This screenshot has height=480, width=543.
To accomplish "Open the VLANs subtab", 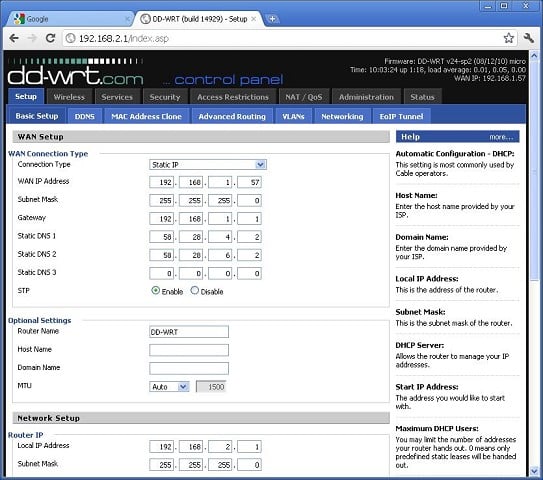I will pos(293,116).
